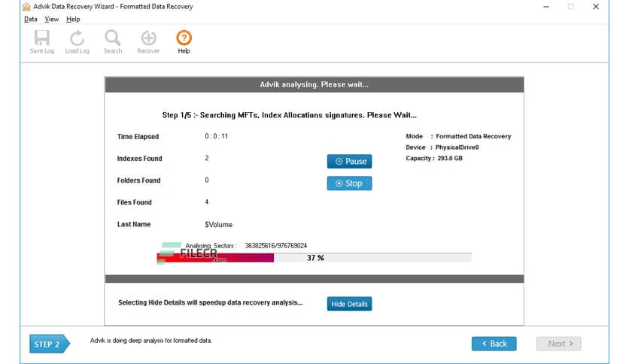
Task: Click the 37 % progress bar
Action: point(314,258)
